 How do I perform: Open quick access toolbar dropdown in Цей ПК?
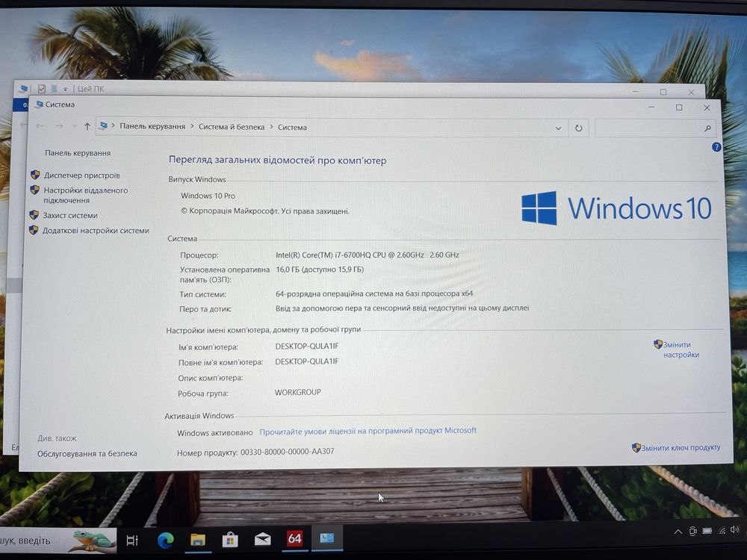tap(65, 89)
